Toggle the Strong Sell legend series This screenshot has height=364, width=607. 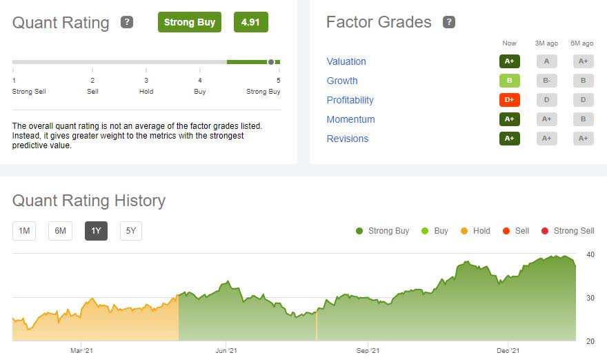(568, 231)
